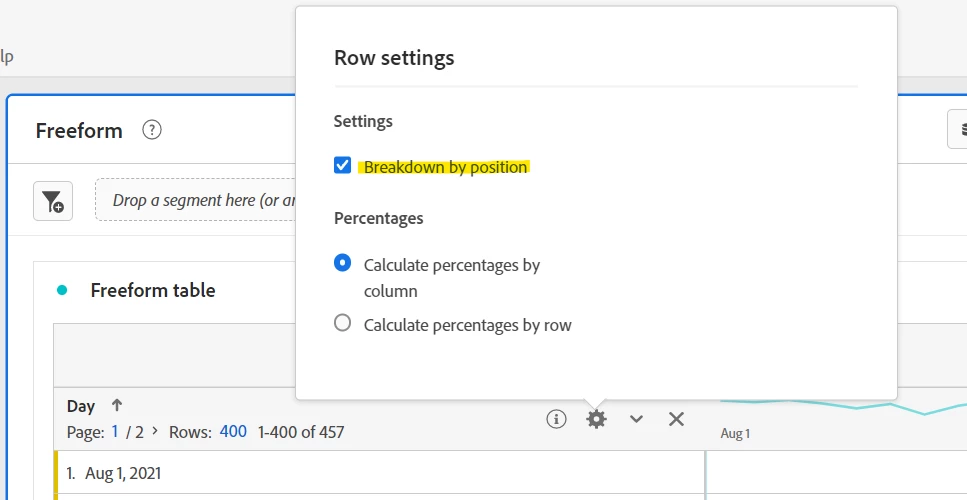Click the Day column info icon
This screenshot has height=500, width=967.
[x=556, y=419]
